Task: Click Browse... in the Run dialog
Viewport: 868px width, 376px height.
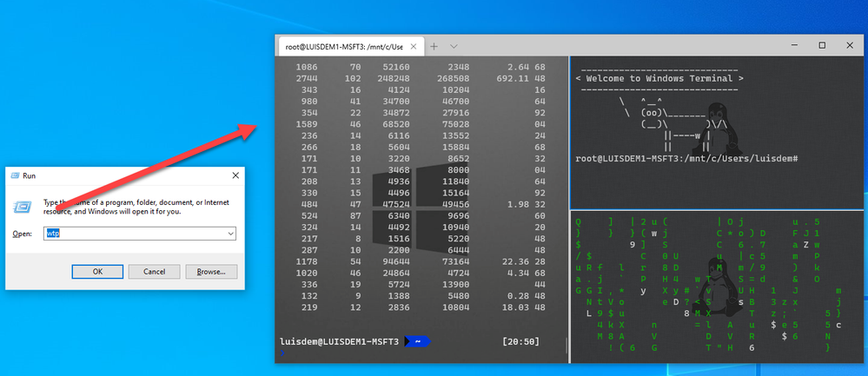Action: (x=211, y=272)
